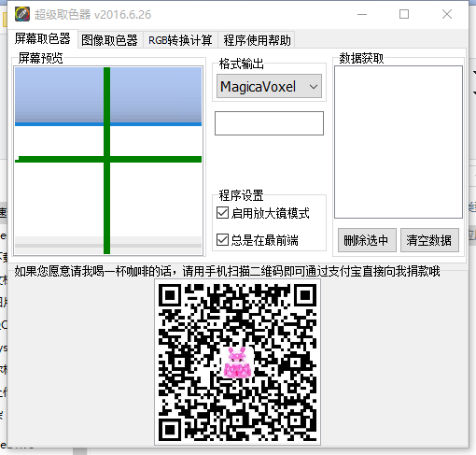Toggle the 总是在最前端 checkbox

click(x=222, y=240)
